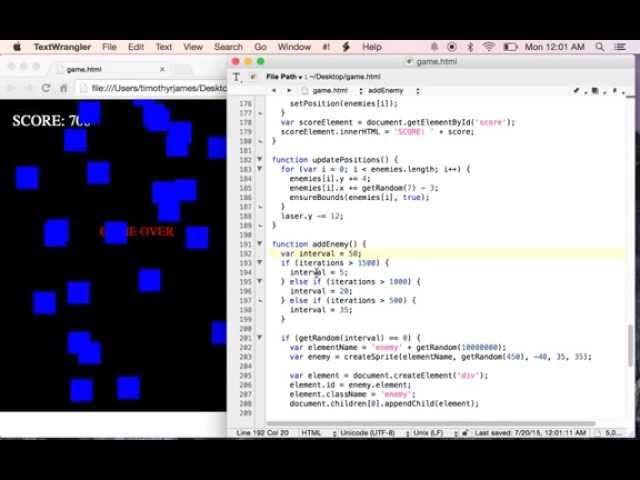Close the game.html browser tab
The height and width of the screenshot is (480, 640).
click(x=162, y=69)
